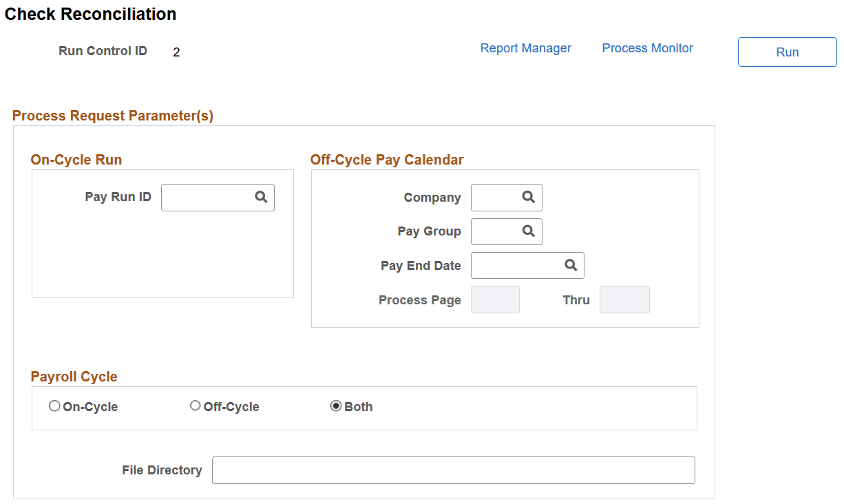
Task: Click the Pay End Date input field
Action: click(x=516, y=265)
